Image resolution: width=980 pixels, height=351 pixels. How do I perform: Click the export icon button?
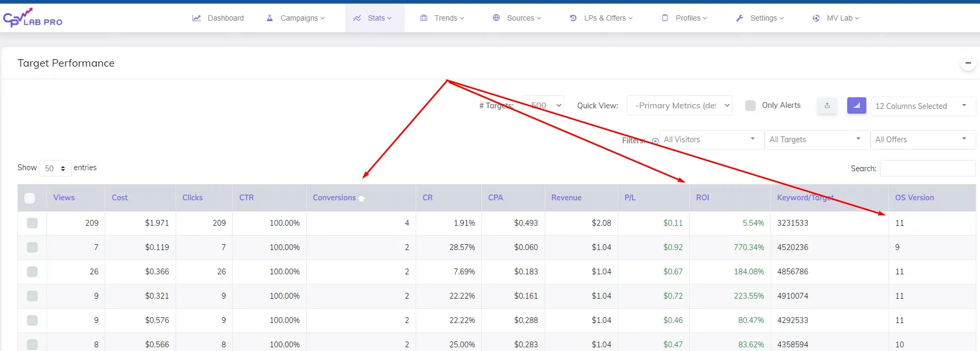(x=827, y=106)
